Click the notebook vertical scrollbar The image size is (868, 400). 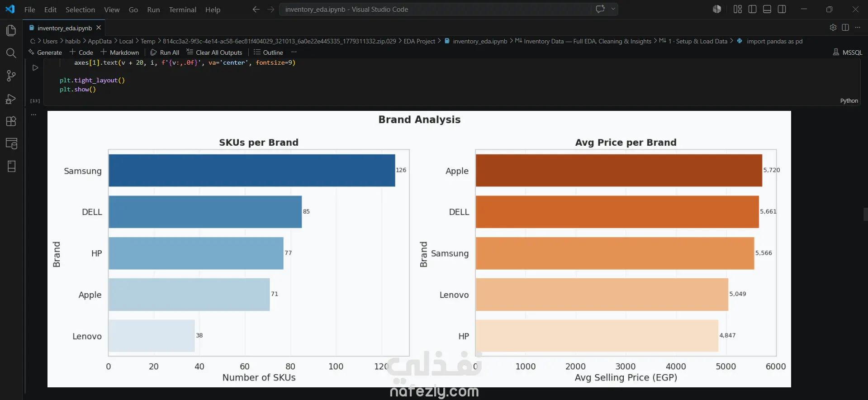point(865,214)
